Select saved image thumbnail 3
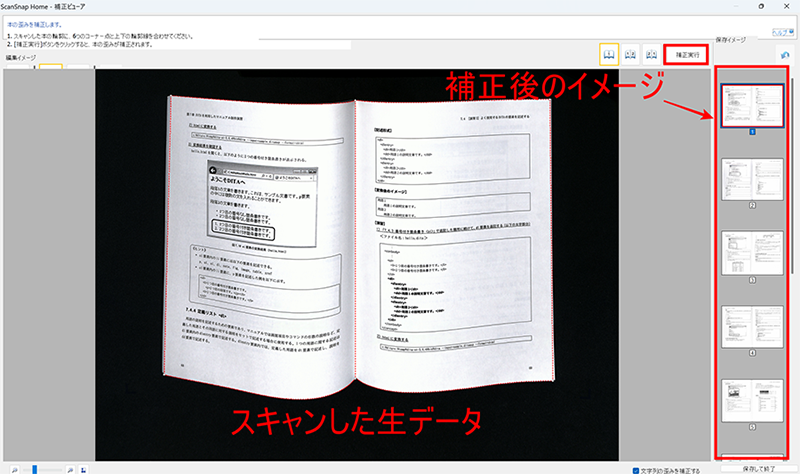The width and height of the screenshot is (800, 474). (x=752, y=253)
